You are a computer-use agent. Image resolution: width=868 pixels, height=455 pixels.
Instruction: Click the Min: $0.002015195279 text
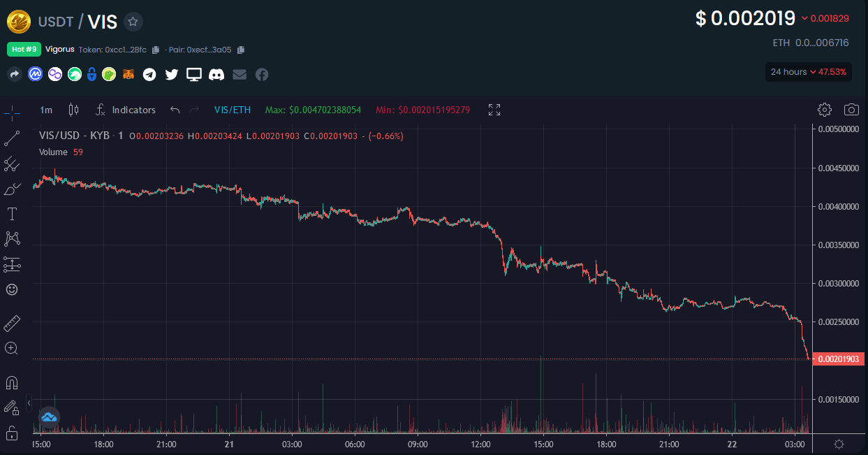[x=422, y=110]
